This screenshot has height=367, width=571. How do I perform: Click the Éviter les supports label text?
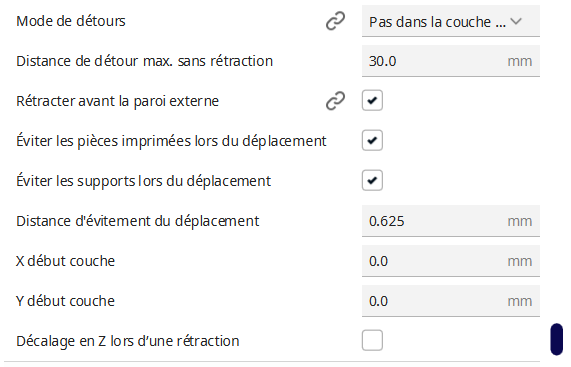pos(143,181)
